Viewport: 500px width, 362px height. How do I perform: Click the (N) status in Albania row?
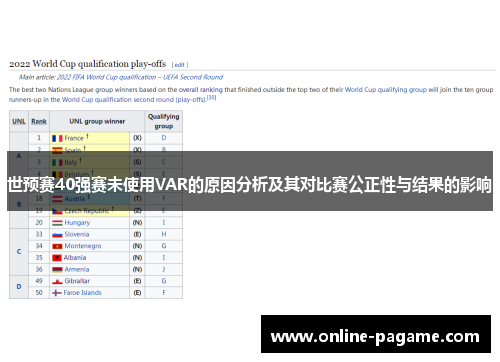(x=137, y=258)
